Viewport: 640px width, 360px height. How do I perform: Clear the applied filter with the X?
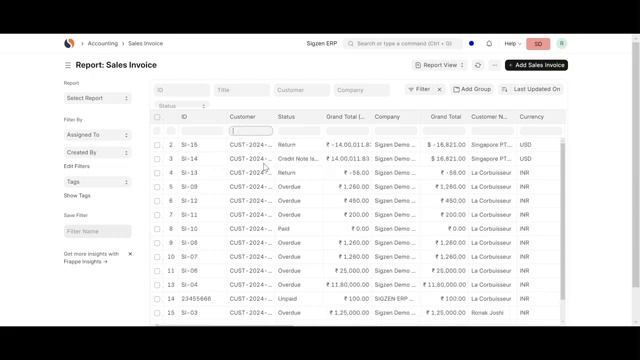[x=439, y=89]
